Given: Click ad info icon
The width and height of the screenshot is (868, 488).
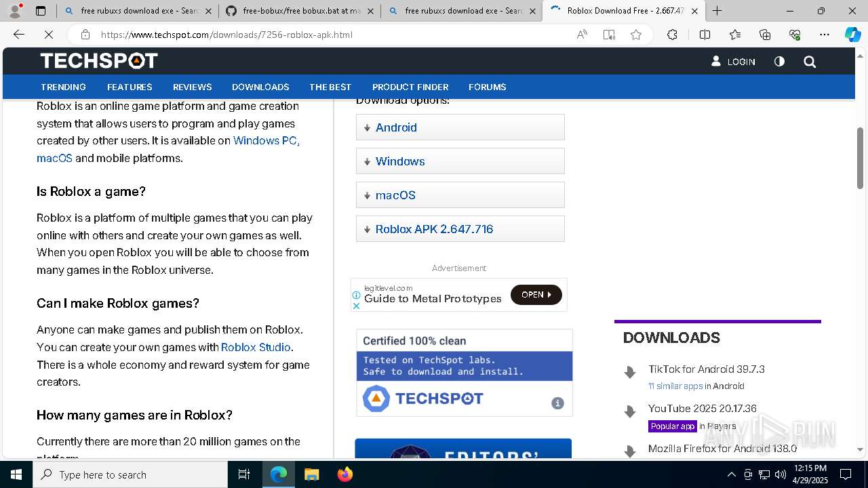Looking at the screenshot, I should click(356, 295).
